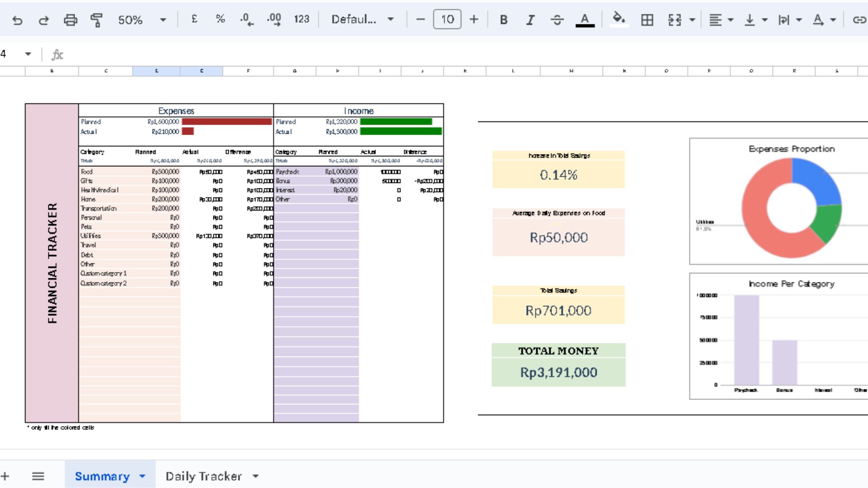Screen dimensions: 868x488
Task: Click the text wrapping icon
Action: [784, 20]
